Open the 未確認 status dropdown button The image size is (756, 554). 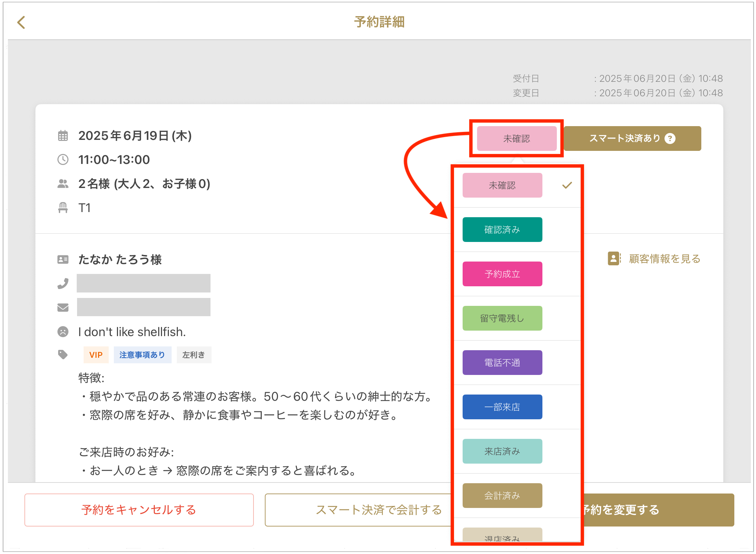(517, 138)
